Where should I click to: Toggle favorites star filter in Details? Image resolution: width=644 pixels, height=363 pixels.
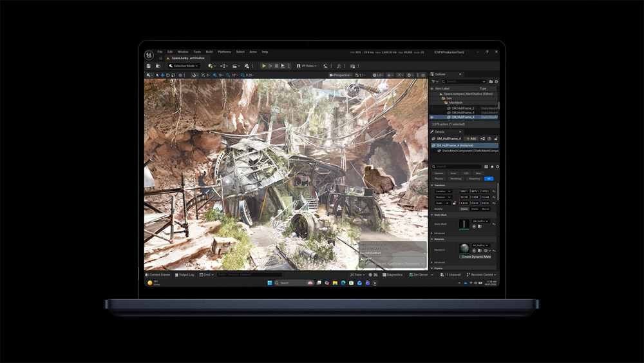pyautogui.click(x=492, y=166)
